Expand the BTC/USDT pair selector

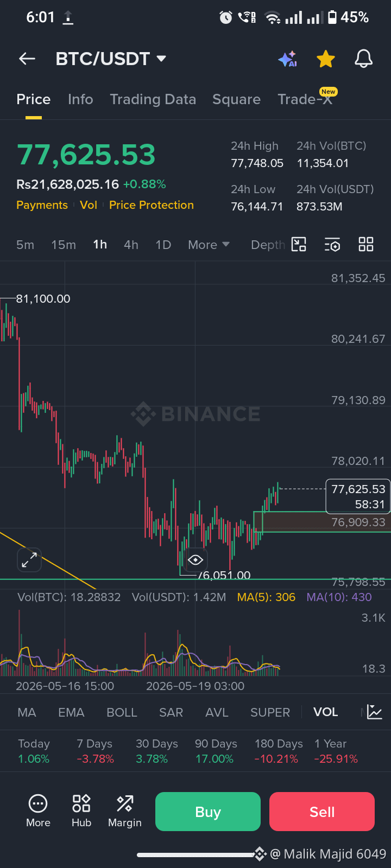click(x=111, y=59)
